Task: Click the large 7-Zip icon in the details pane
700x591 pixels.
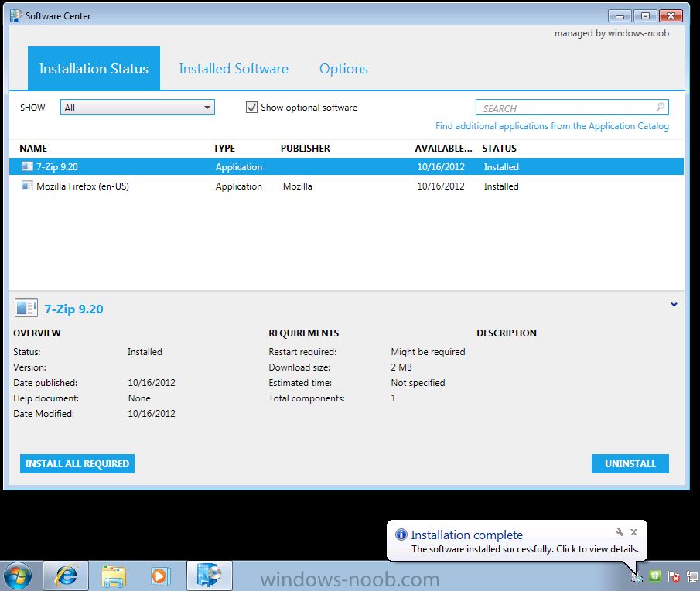Action: click(26, 308)
